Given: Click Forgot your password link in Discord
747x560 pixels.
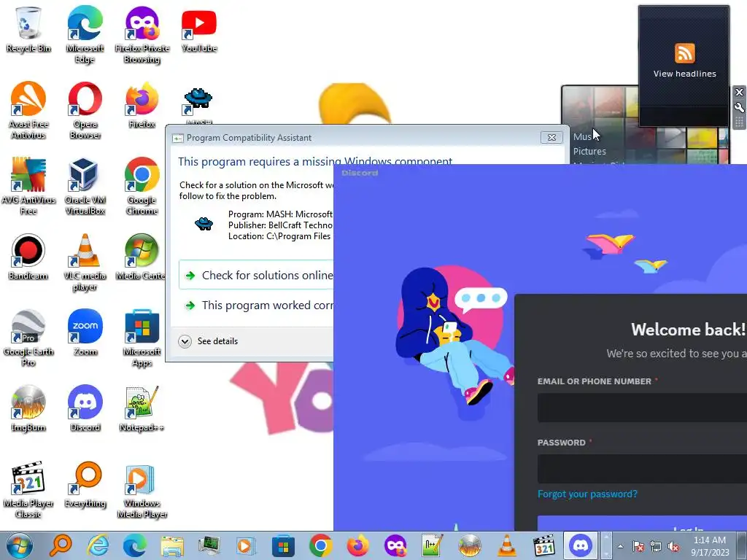Looking at the screenshot, I should 587,494.
